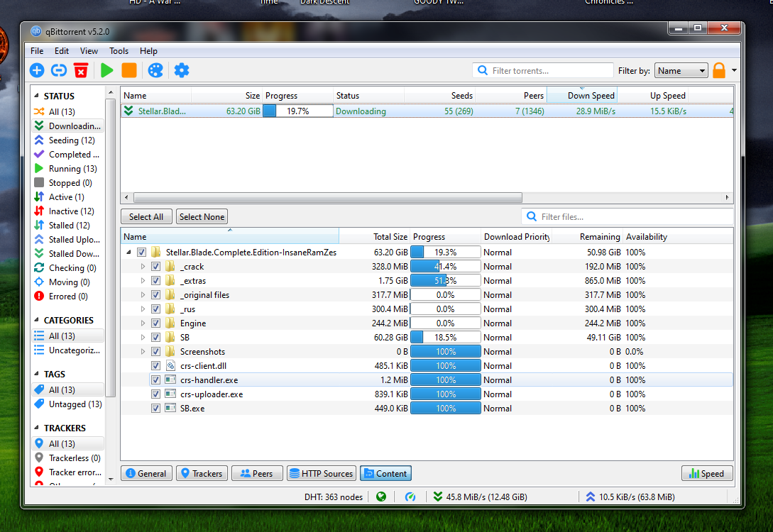
Task: Click the Select All button
Action: pyautogui.click(x=146, y=217)
